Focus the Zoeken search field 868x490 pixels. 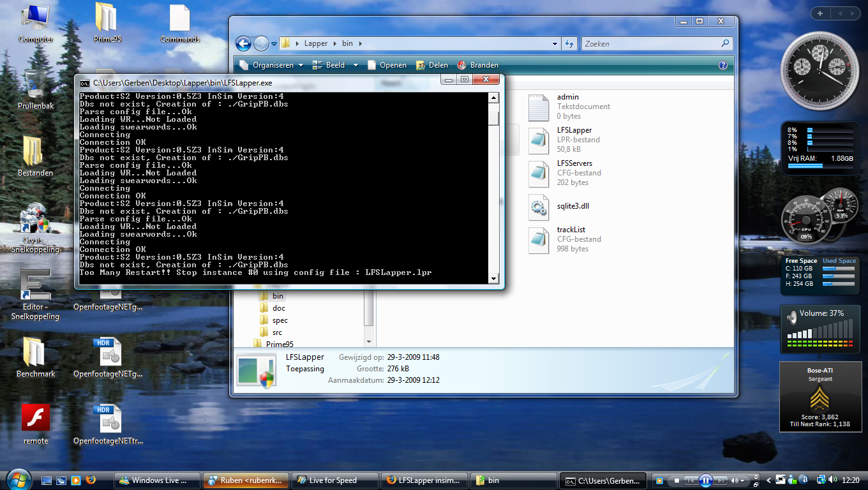coord(656,44)
